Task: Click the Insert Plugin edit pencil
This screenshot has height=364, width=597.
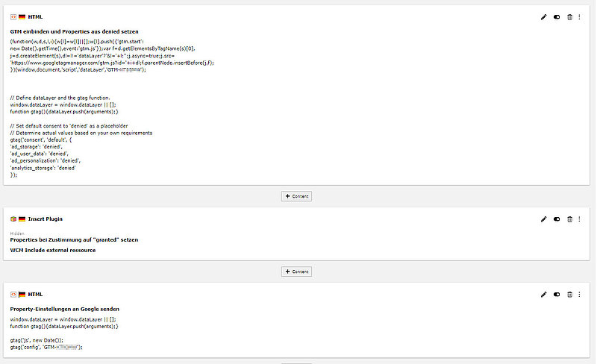Action: 544,219
